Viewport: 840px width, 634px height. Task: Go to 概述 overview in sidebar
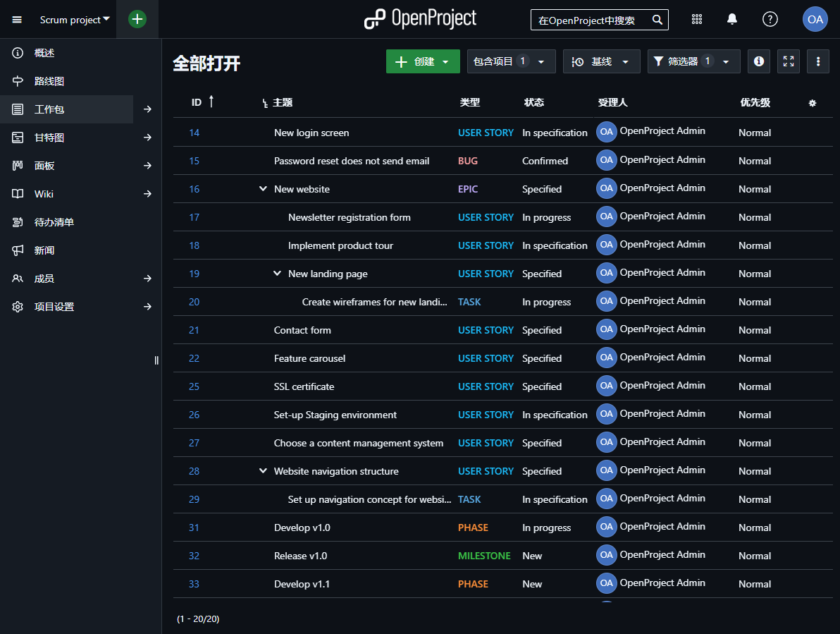coord(44,53)
